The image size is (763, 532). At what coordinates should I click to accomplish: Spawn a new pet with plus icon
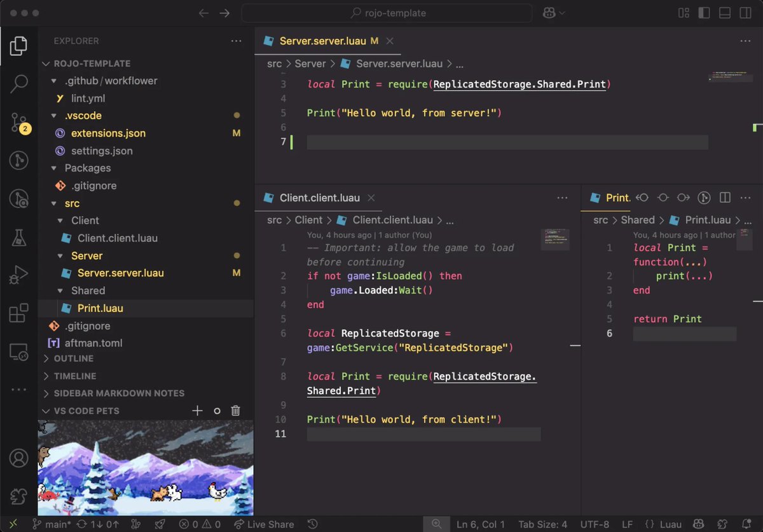click(198, 411)
